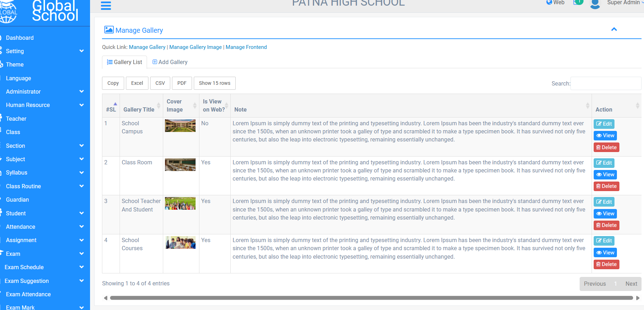Viewport: 644px width, 310px height.
Task: Edit the School Campus gallery
Action: [604, 124]
